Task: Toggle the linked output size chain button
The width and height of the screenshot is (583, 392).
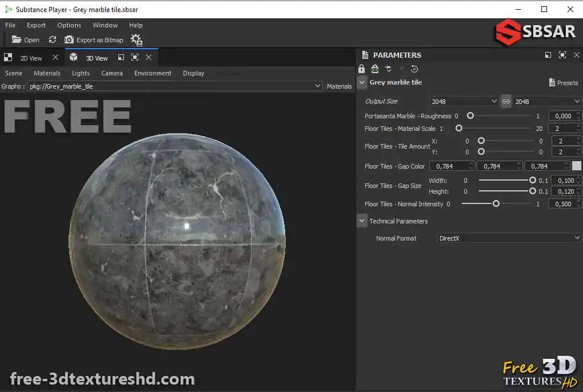Action: (505, 101)
